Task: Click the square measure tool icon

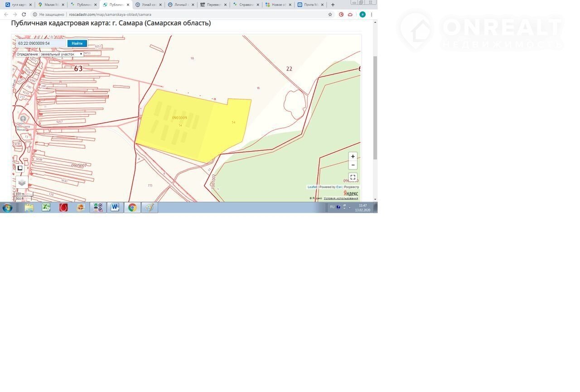Action: (20, 168)
